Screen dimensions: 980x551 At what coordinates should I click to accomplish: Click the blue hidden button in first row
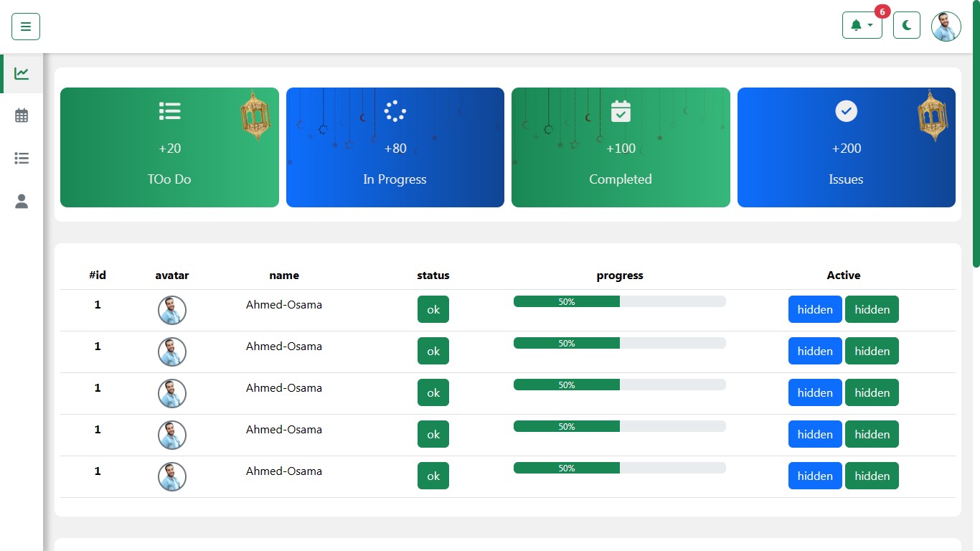(814, 309)
